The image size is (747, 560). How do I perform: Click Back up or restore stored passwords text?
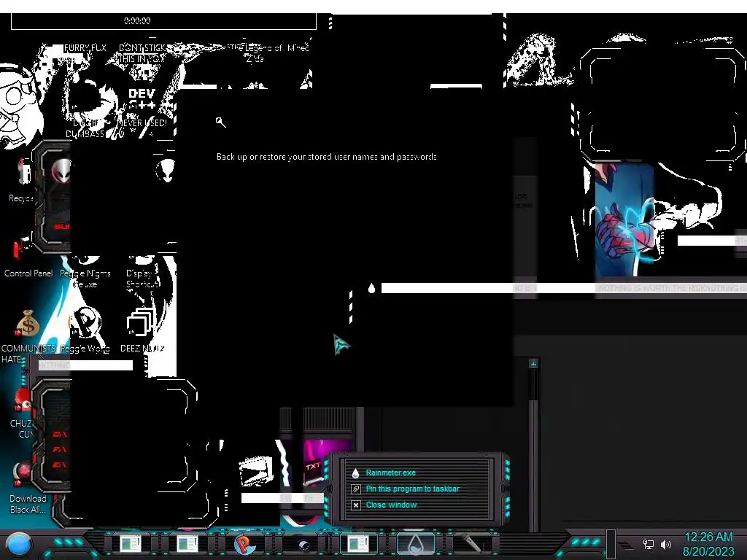(x=326, y=157)
